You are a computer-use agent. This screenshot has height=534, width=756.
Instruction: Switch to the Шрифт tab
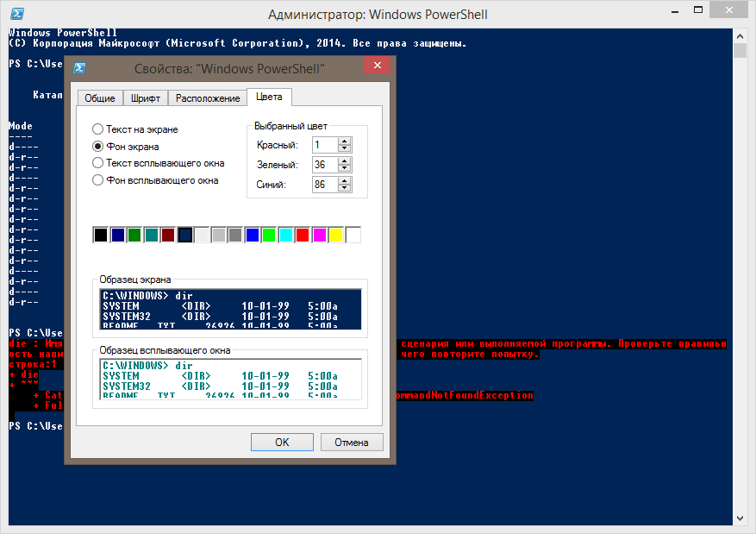(x=146, y=98)
